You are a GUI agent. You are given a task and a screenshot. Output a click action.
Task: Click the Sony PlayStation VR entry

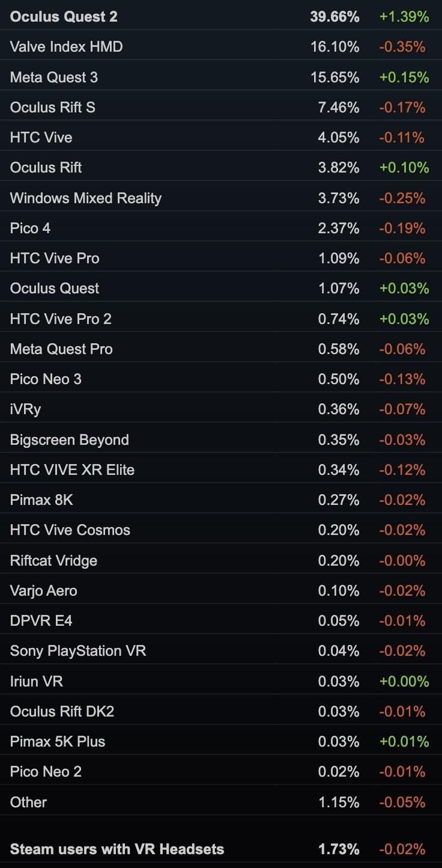[78, 651]
